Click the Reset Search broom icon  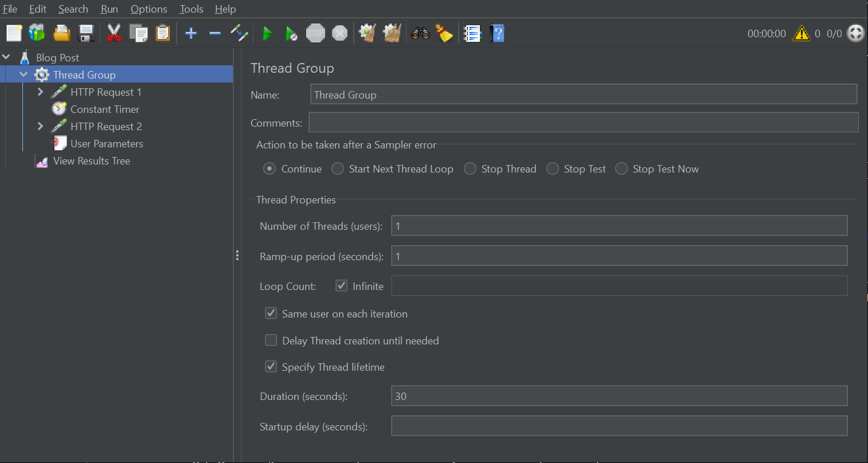444,33
